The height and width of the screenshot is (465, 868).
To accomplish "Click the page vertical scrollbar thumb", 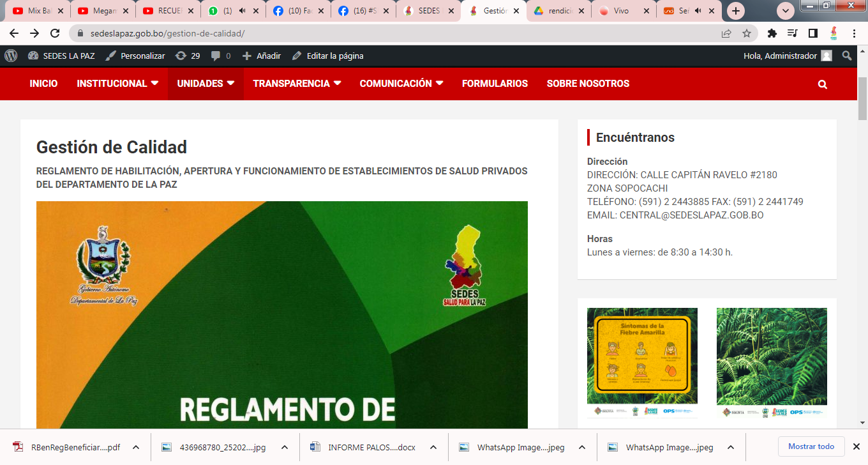I will (862, 102).
